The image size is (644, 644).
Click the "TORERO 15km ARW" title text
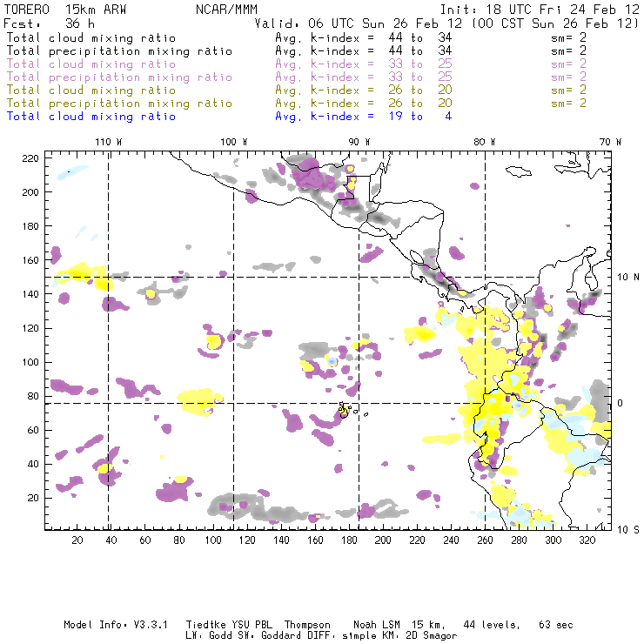click(x=65, y=10)
